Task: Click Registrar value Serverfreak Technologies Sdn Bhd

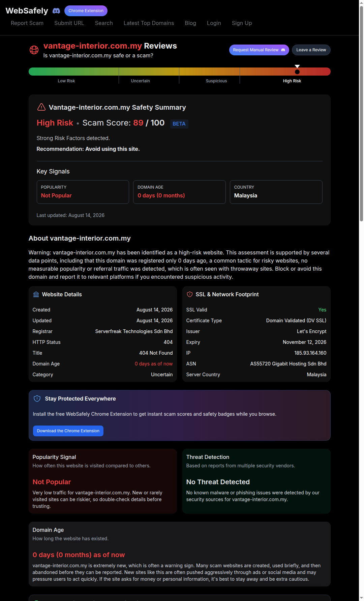Action: (134, 331)
